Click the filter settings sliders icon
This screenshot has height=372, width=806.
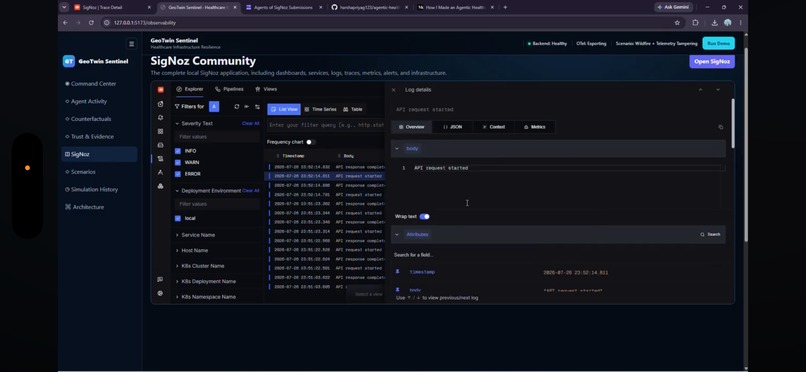(257, 106)
